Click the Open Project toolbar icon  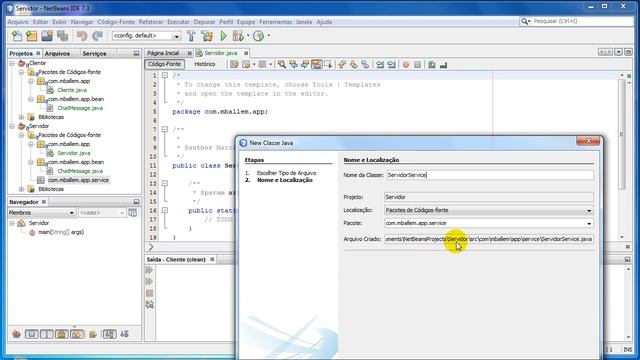pos(47,36)
